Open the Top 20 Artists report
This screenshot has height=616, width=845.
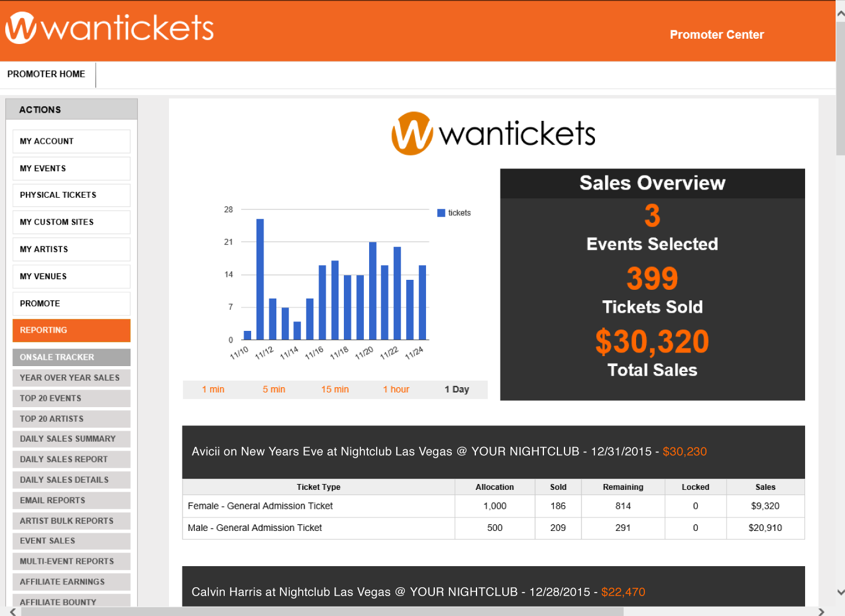(71, 419)
